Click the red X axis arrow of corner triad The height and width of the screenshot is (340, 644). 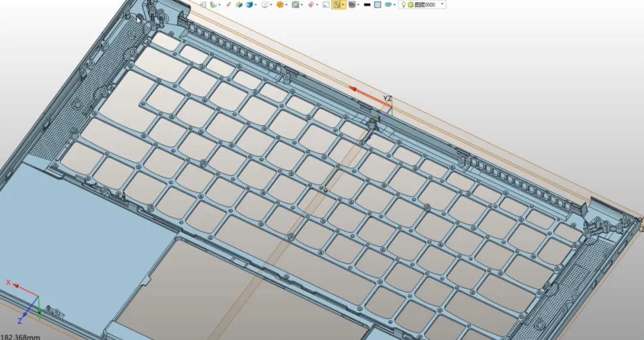pos(26,290)
